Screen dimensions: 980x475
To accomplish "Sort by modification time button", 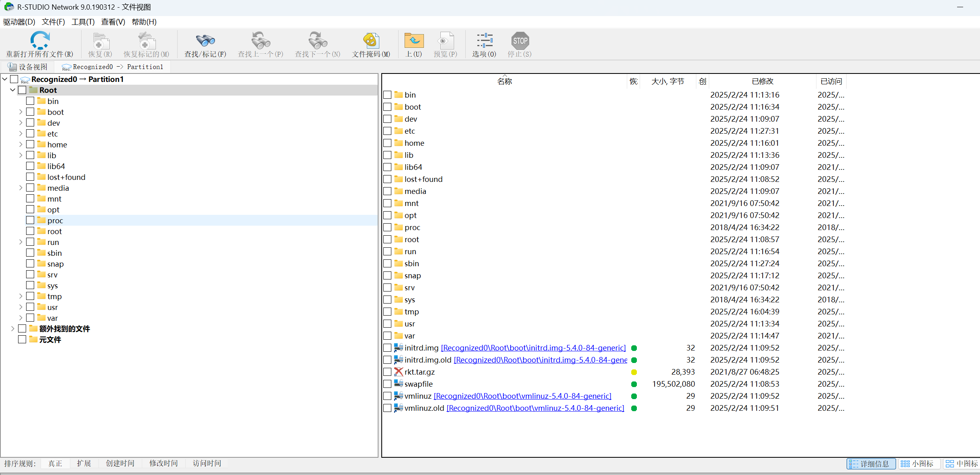I will 163,463.
